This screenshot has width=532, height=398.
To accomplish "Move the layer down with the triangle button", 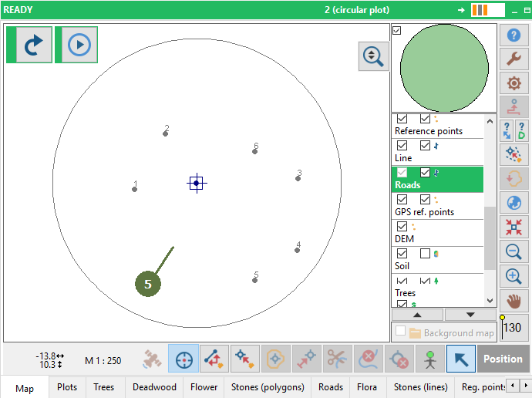I will [x=470, y=315].
